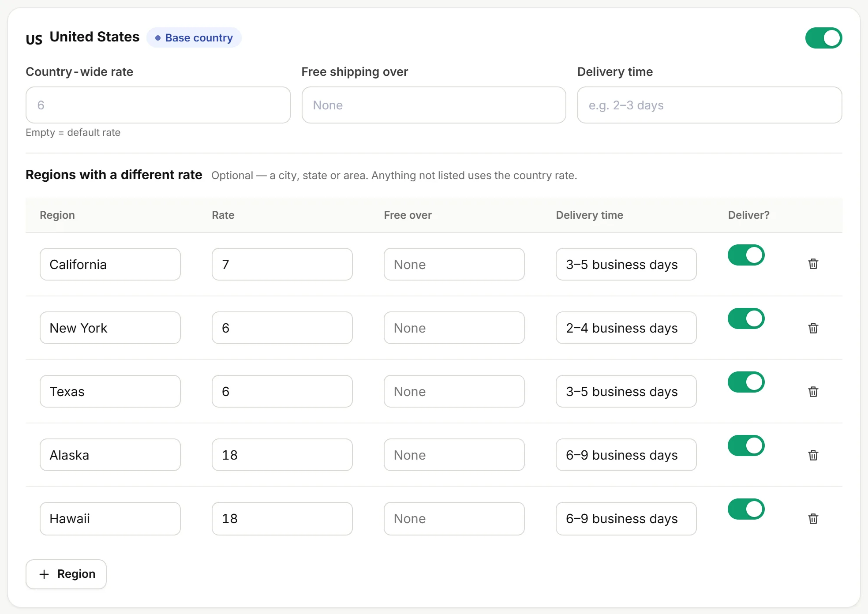Edit the Texas region name field
Image resolution: width=868 pixels, height=614 pixels.
click(110, 391)
